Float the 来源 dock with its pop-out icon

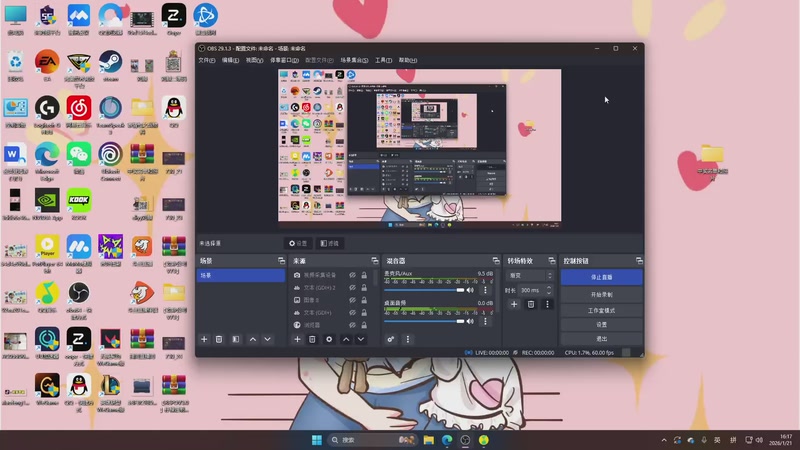click(x=374, y=261)
